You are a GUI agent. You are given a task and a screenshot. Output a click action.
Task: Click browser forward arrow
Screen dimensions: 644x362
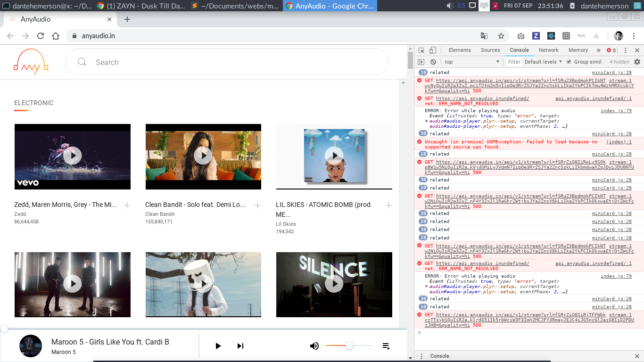[25, 36]
